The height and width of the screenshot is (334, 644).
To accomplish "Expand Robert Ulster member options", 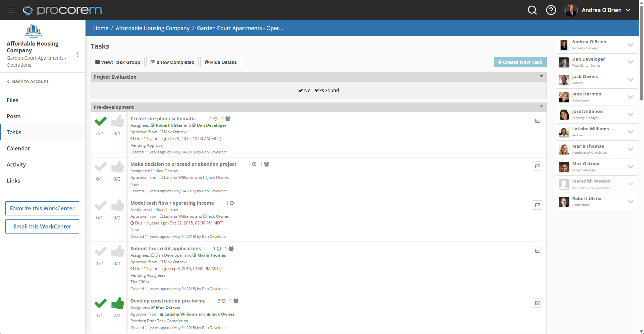I will pos(630,202).
